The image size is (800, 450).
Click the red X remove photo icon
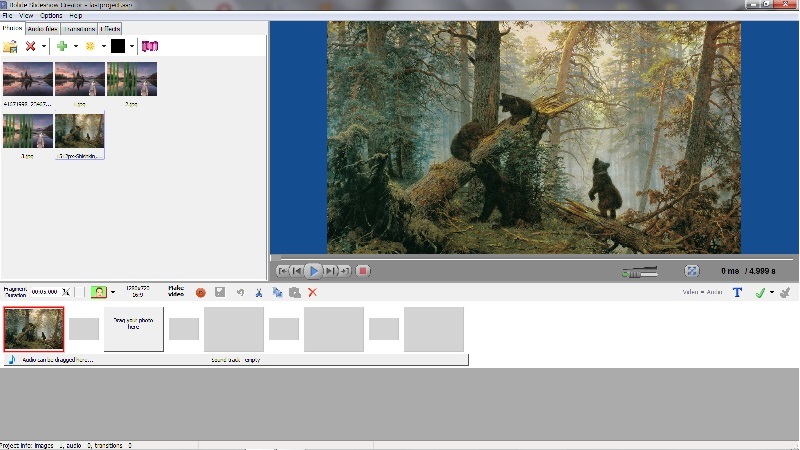pos(31,46)
